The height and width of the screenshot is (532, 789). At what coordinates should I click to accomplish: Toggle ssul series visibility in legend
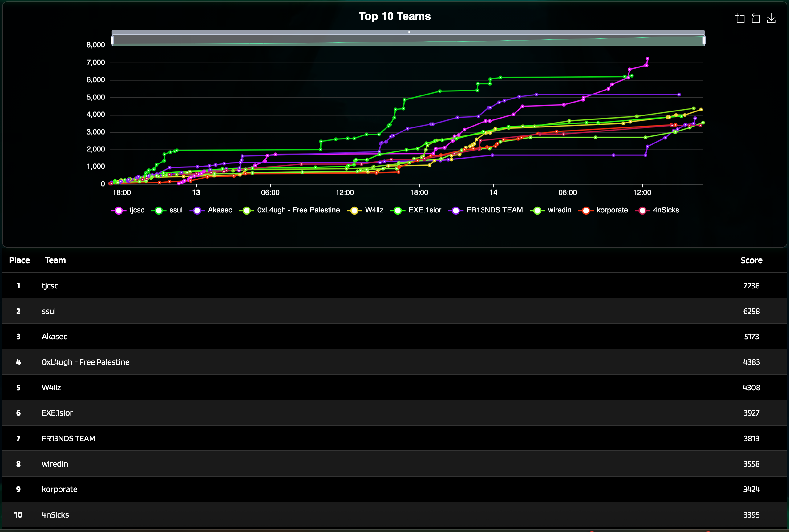pos(176,210)
